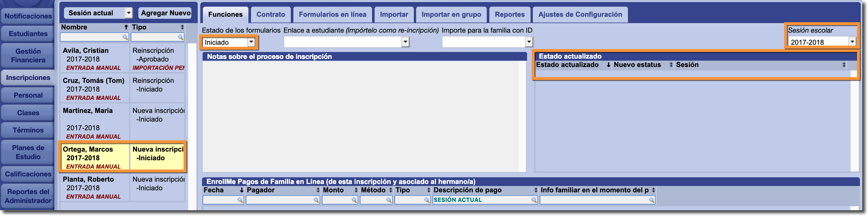
Task: Sort by Nuevo estatus column arrow
Action: pos(671,65)
